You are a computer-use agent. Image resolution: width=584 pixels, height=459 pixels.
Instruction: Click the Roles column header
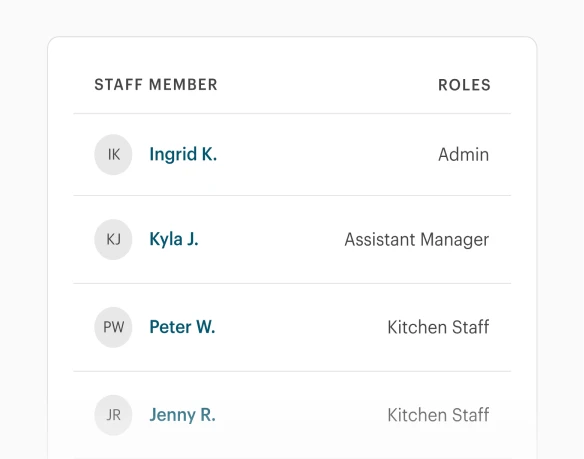pyautogui.click(x=464, y=85)
